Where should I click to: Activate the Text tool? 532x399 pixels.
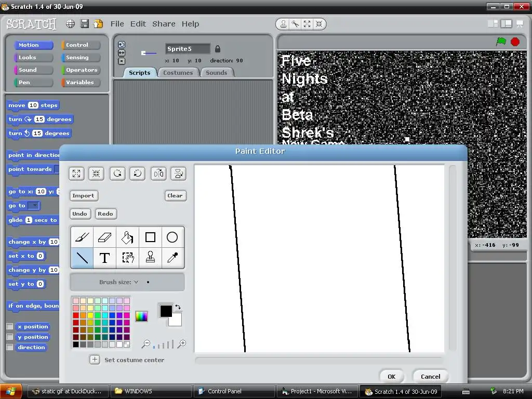point(104,258)
